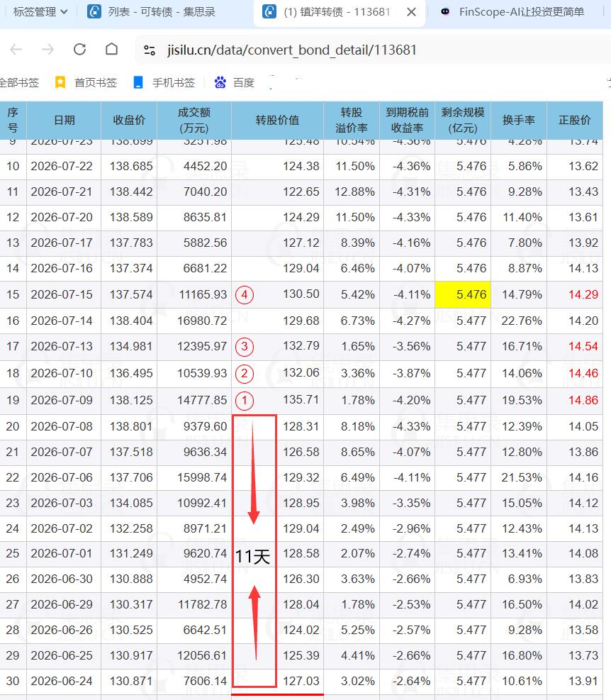Click the 换手率 column header

(x=519, y=120)
